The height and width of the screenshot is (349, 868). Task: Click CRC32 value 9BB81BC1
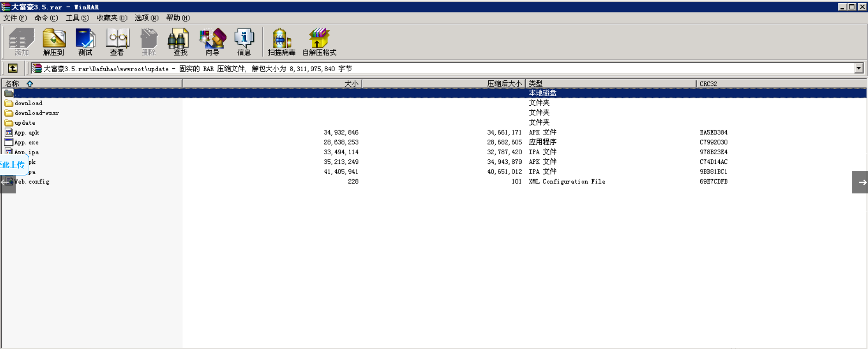[713, 172]
